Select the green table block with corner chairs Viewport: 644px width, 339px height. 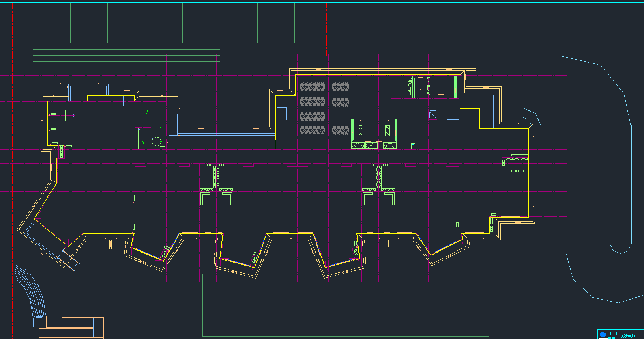click(374, 131)
